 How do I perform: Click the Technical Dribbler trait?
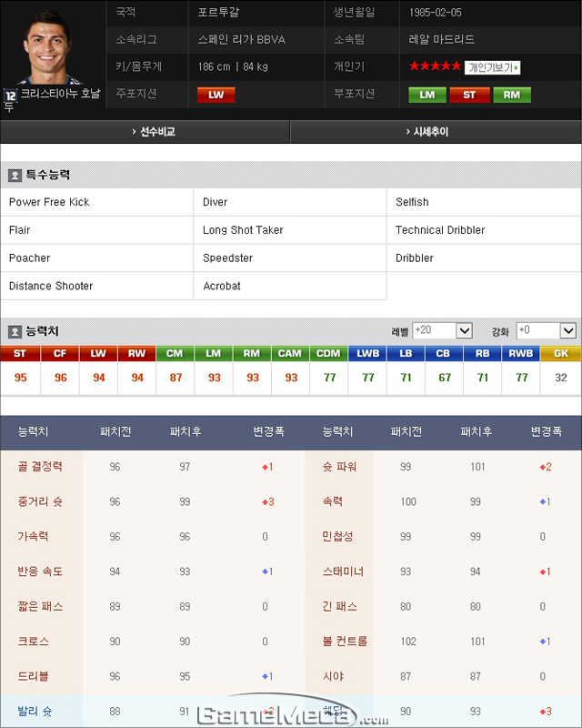coord(440,230)
